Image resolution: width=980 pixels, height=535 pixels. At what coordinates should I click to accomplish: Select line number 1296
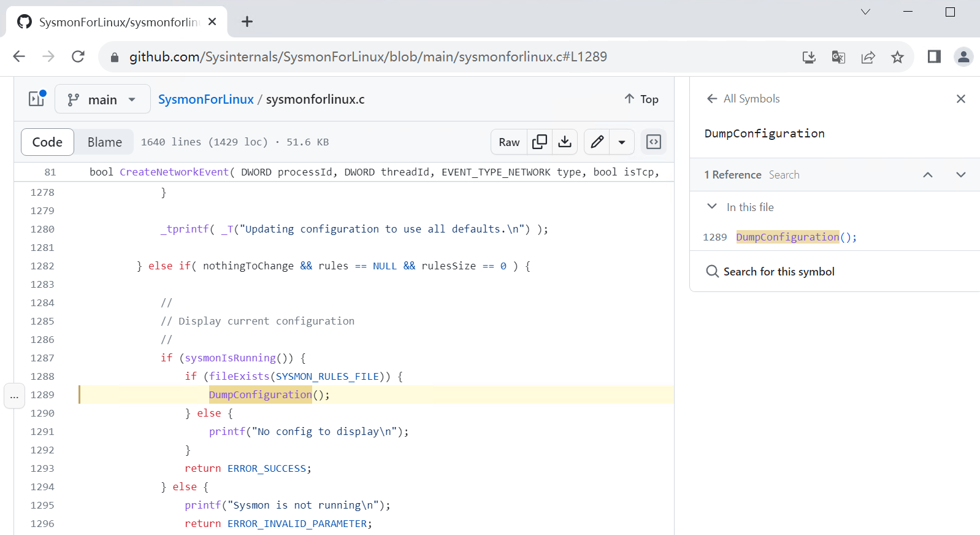tap(42, 523)
